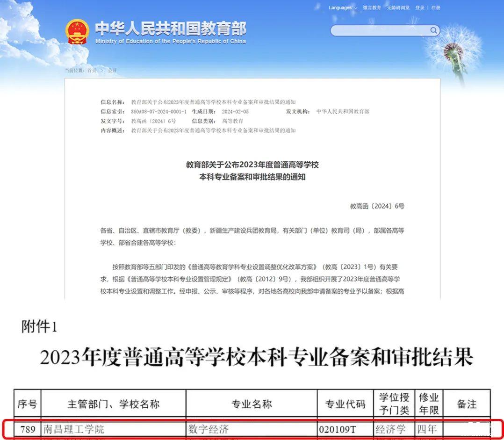Screen dimensions: 504x440
Task: Open the 无障碍浏览 link
Action: tap(398, 7)
